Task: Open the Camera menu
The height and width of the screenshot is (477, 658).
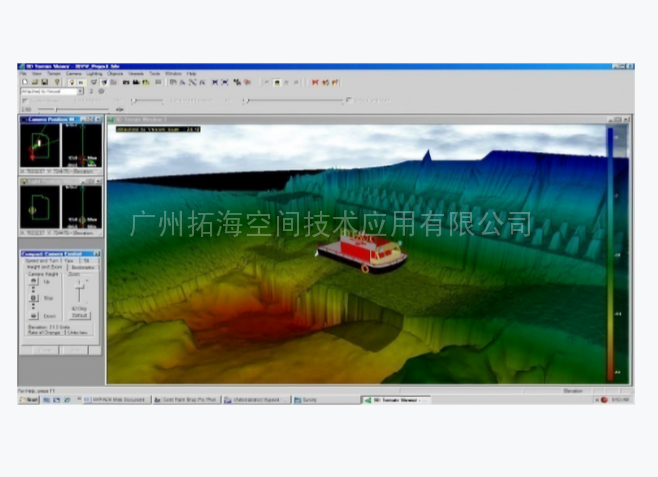Action: click(74, 74)
